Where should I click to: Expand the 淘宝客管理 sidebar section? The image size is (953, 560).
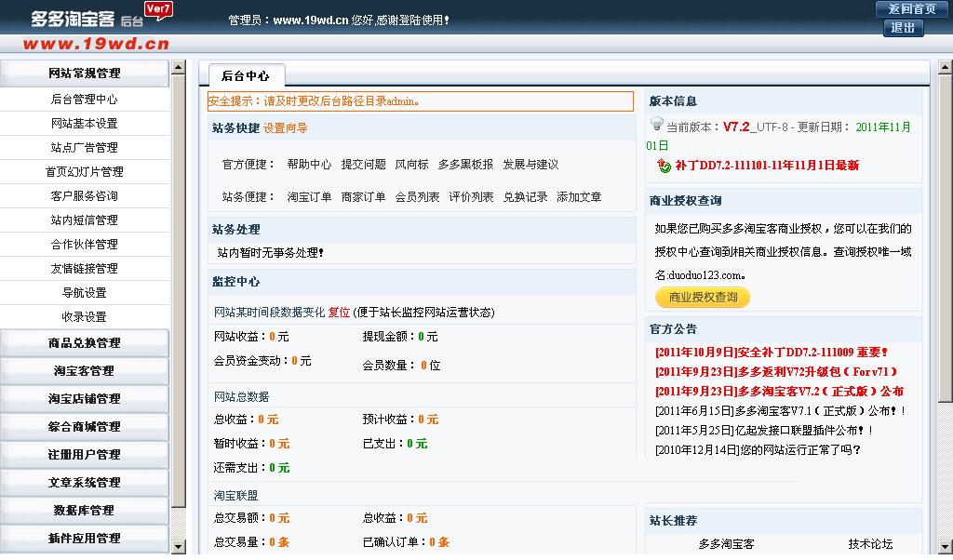pyautogui.click(x=85, y=370)
